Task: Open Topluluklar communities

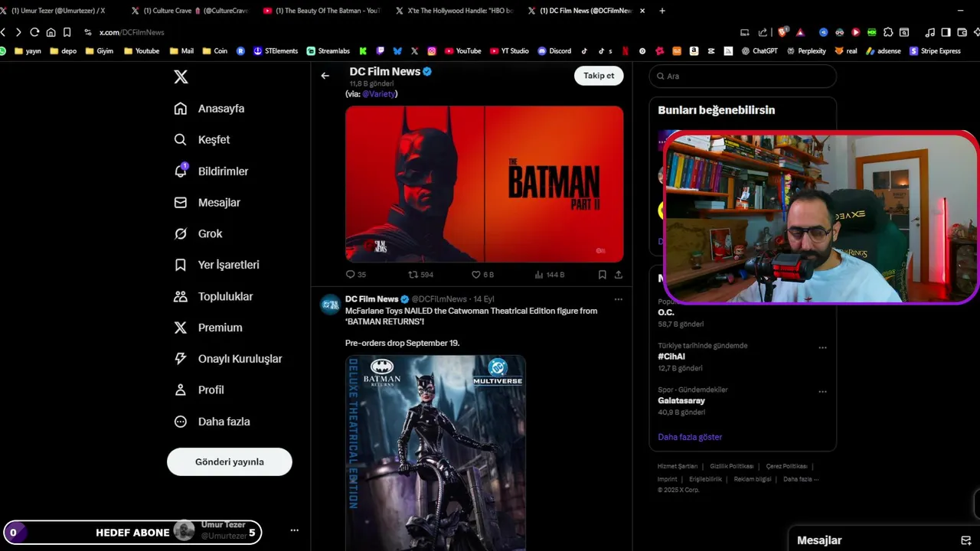Action: pyautogui.click(x=214, y=296)
